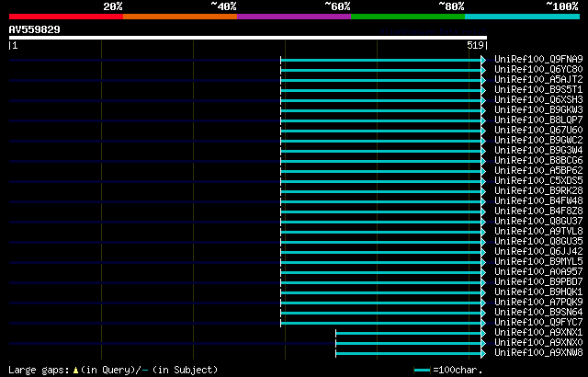Click the arrowhead ending the UniRef100_A9XNX0 alignment
Screen dimensions: 588x377
pos(483,343)
